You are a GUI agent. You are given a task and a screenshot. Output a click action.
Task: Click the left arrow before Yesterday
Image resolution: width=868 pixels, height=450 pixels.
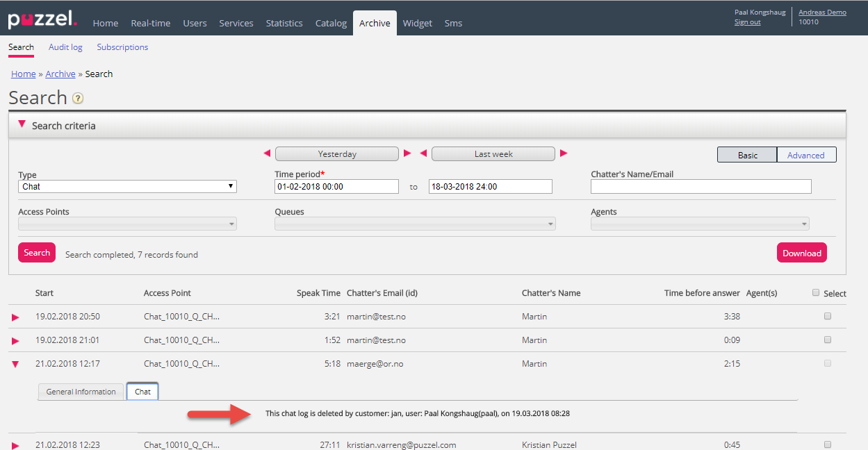point(267,153)
